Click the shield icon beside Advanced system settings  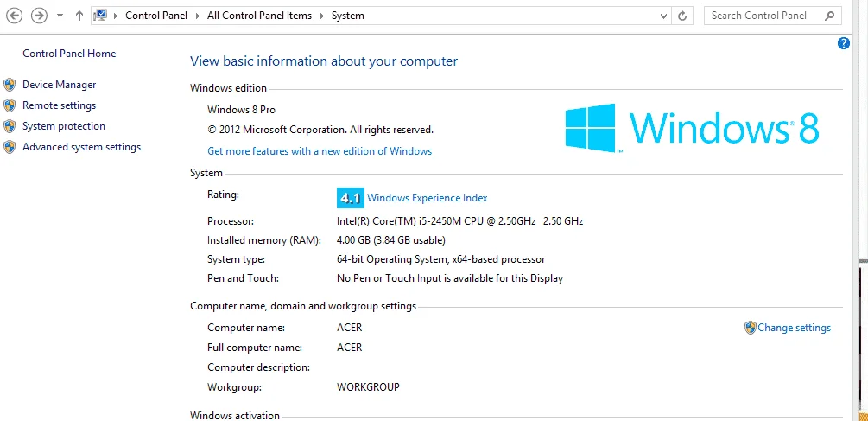coord(10,147)
